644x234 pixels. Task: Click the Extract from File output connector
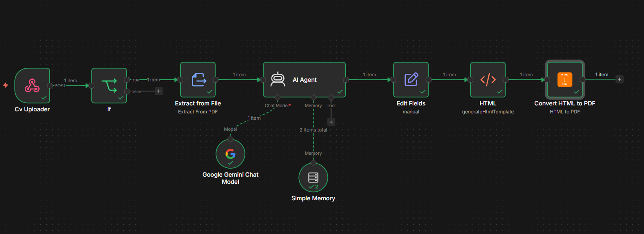[216, 80]
